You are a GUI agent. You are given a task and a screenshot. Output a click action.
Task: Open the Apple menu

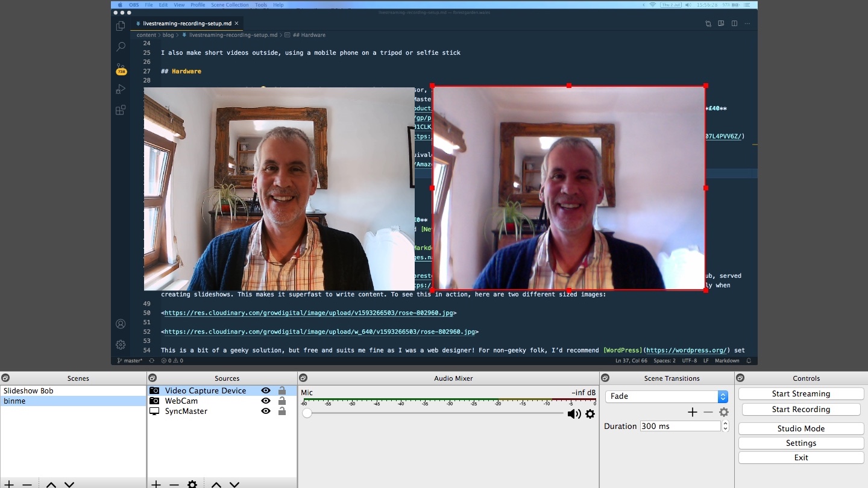pos(120,5)
